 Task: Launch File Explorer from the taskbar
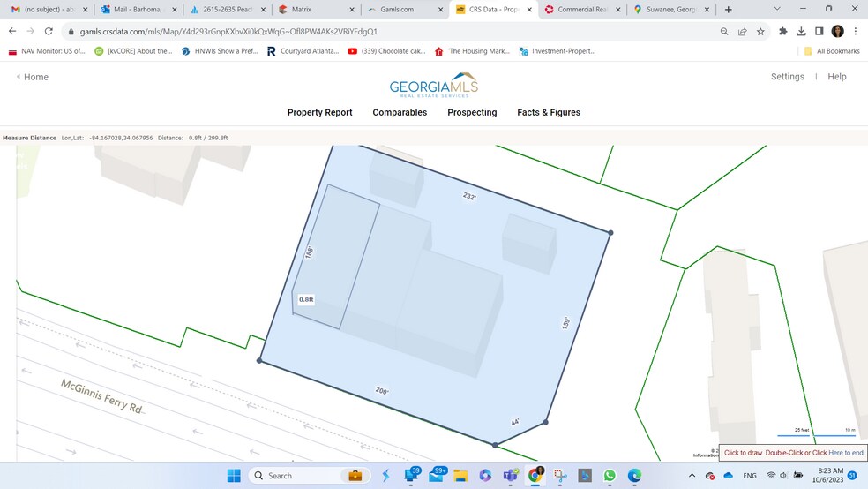coord(460,476)
